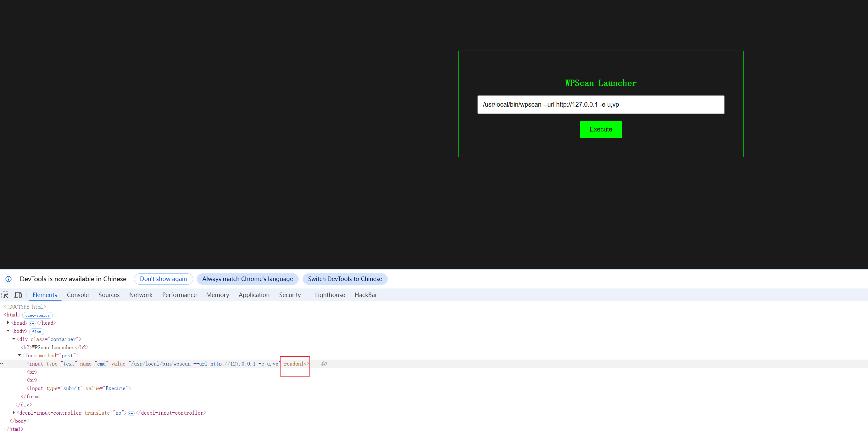
Task: Click the translate="no" attribute text
Action: [x=104, y=413]
